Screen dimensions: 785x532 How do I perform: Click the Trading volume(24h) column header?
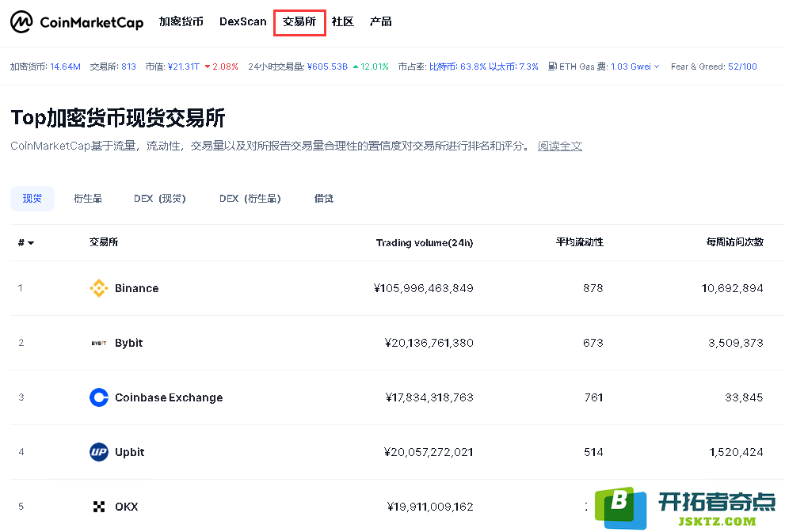tap(425, 243)
